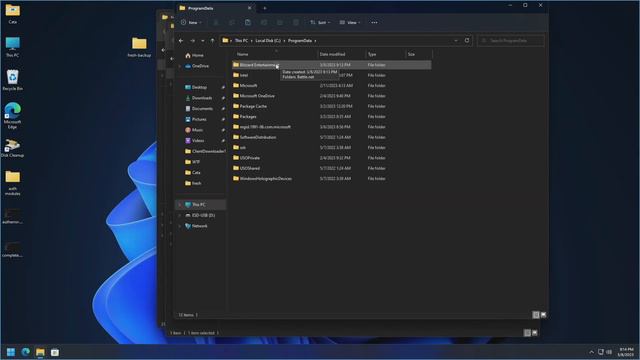Screen dimensions: 640x360
Task: Open the recent locations dropdown arrow
Action: pyautogui.click(x=202, y=40)
